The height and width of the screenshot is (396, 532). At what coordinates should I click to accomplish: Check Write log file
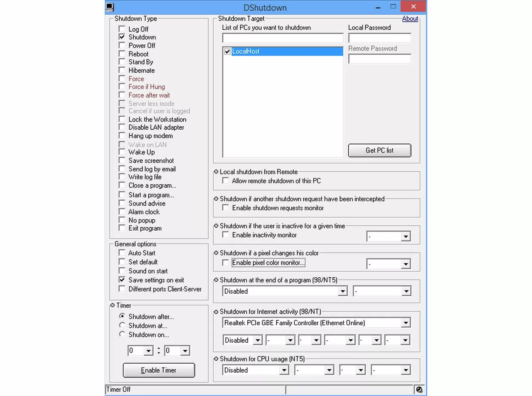point(122,177)
